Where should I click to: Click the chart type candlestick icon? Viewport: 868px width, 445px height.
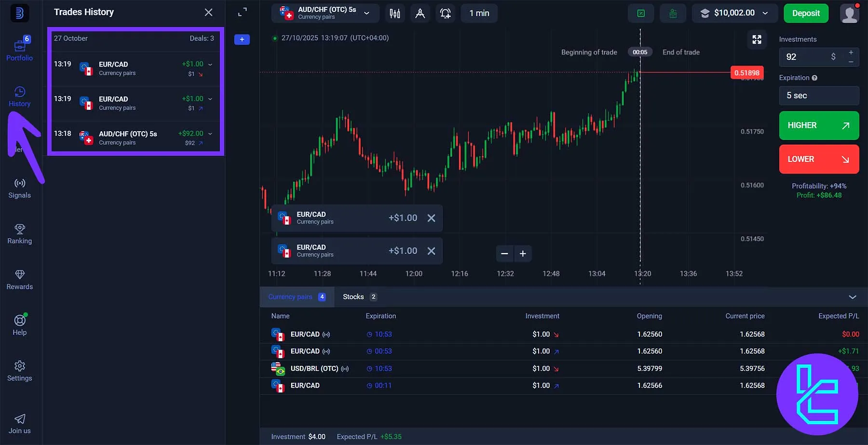tap(395, 13)
